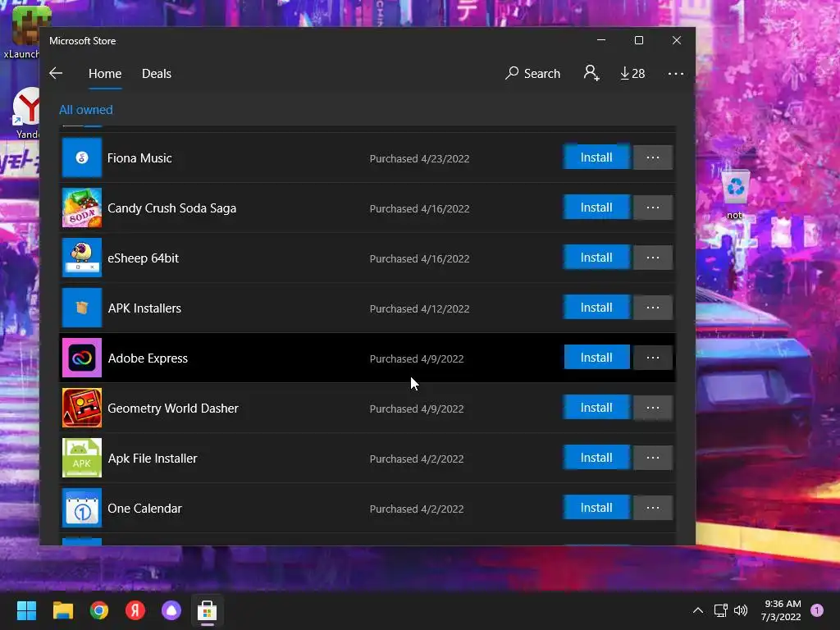Open the notification badge showing 1

[x=817, y=610]
